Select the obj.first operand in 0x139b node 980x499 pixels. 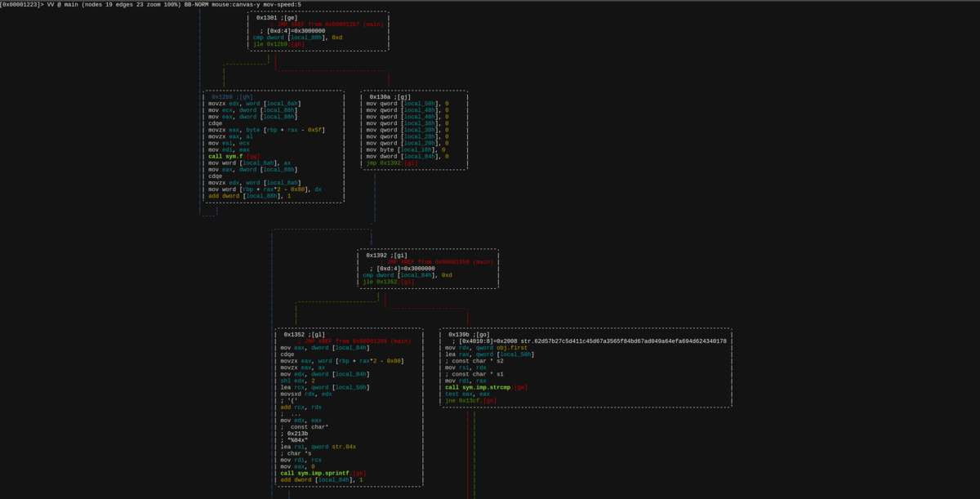(x=512, y=347)
